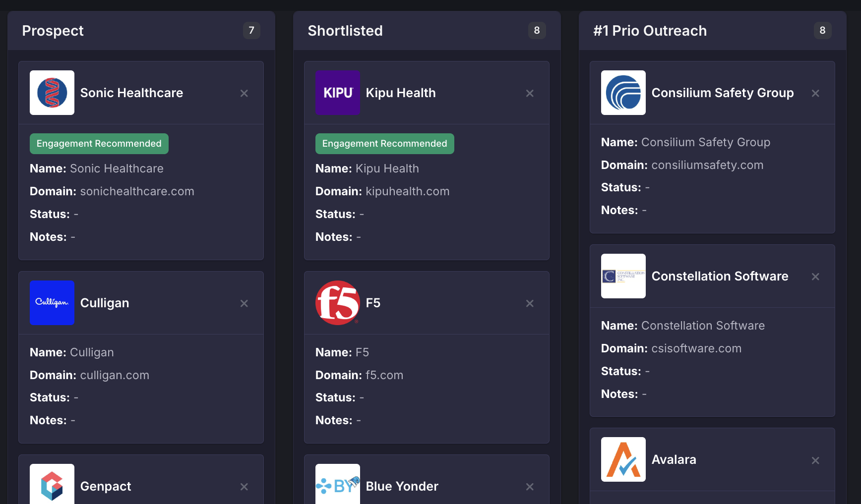
Task: Dismiss the Culligan card
Action: click(x=244, y=303)
